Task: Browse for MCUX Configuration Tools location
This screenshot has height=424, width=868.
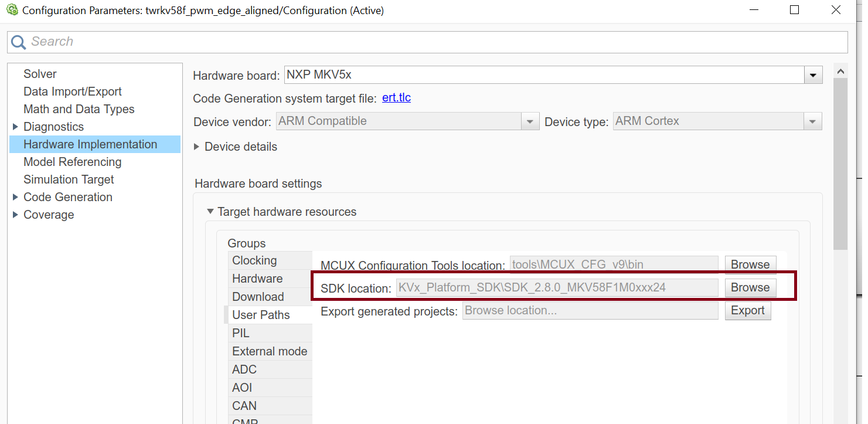Action: click(750, 264)
